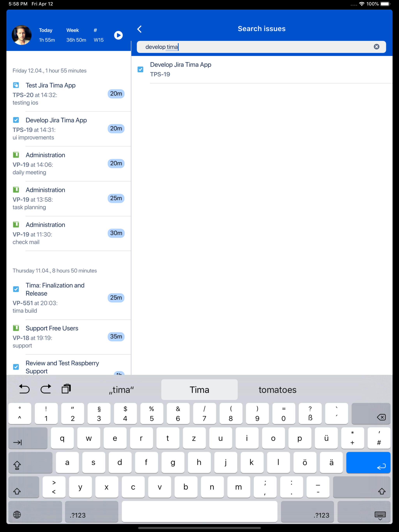This screenshot has height=532, width=399.
Task: Tap the q key
Action: 62,438
